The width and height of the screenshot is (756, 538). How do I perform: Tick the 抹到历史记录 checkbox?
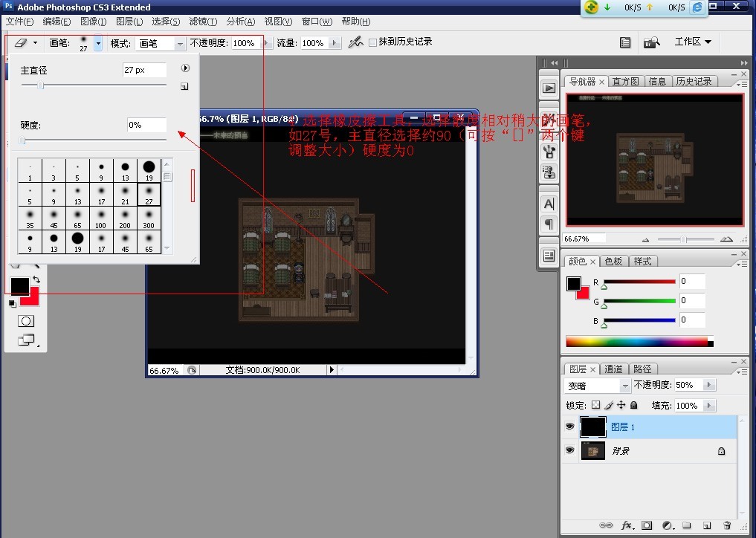pos(372,42)
